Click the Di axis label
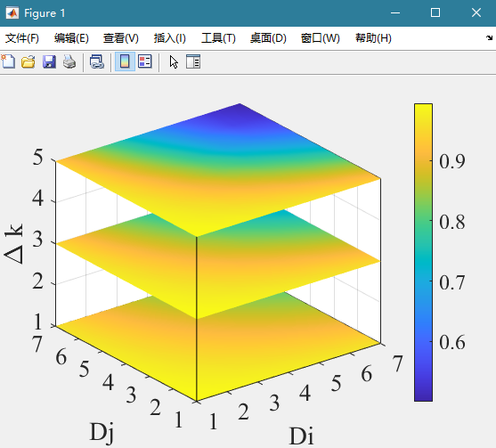 (x=301, y=436)
